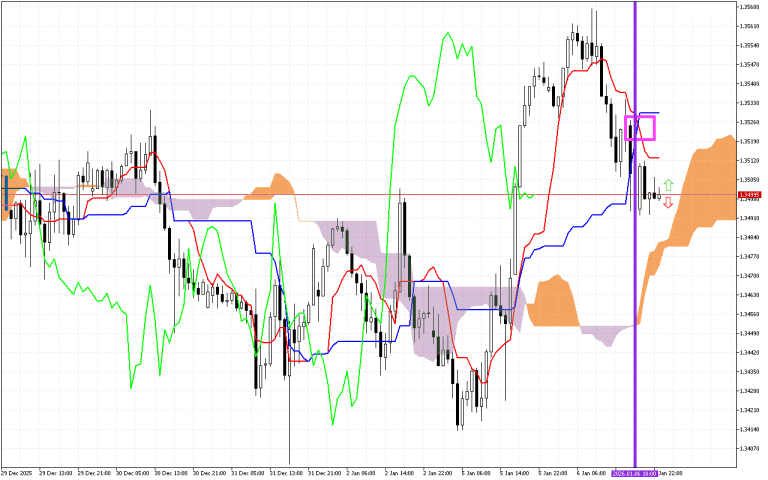Click the 1.35400 price scale label
The image size is (768, 480).
pyautogui.click(x=749, y=84)
